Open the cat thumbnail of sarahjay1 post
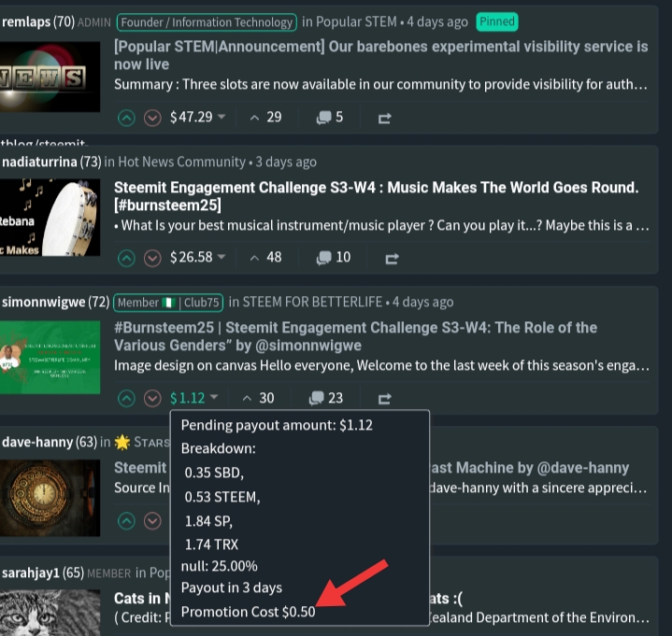The image size is (672, 636). tap(50, 613)
